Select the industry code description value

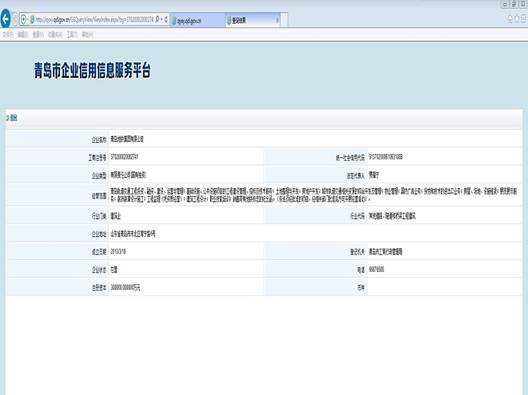(x=392, y=216)
